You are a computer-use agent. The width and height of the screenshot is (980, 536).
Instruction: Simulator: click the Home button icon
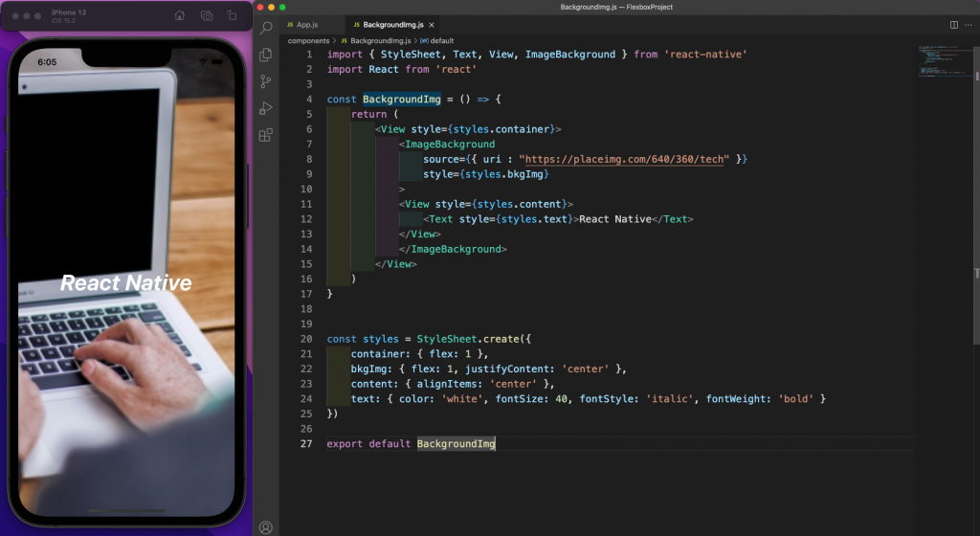pos(179,15)
